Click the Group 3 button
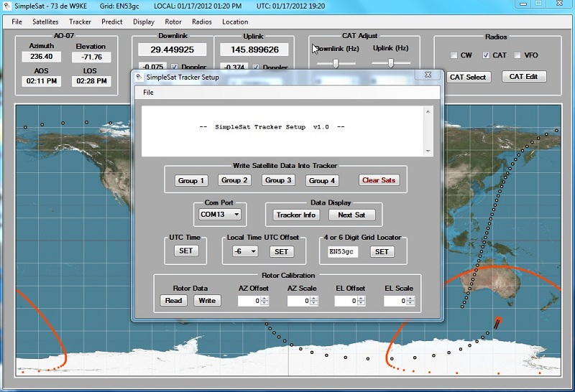This screenshot has height=392, width=575. [278, 180]
